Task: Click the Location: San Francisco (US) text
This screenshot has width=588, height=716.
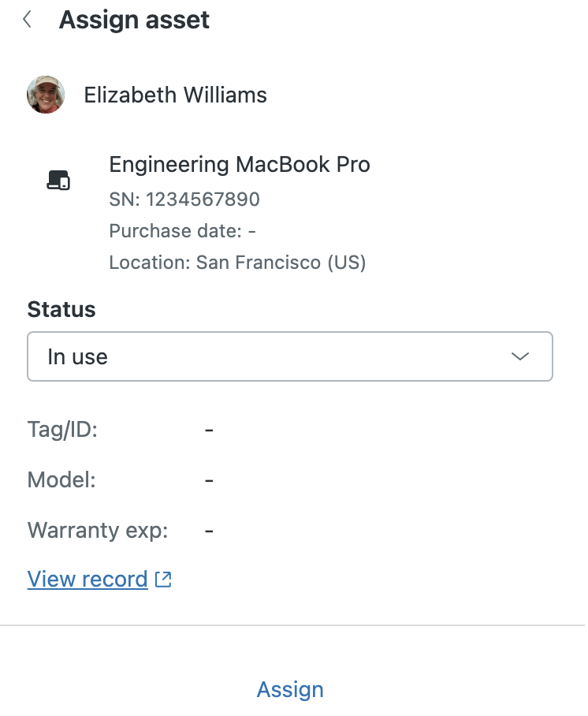Action: click(x=237, y=263)
